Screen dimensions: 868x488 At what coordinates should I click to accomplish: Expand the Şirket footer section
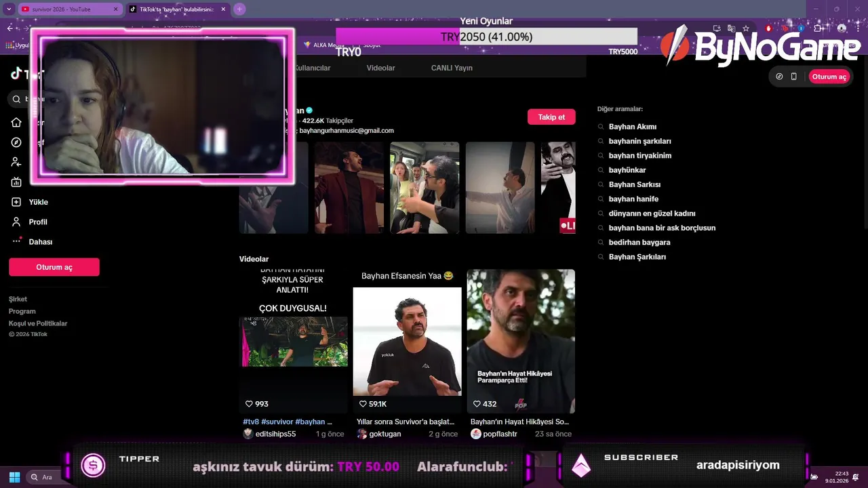click(18, 299)
